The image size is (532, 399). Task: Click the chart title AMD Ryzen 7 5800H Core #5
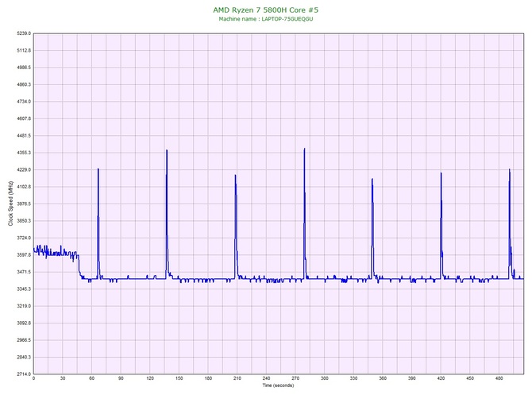266,10
